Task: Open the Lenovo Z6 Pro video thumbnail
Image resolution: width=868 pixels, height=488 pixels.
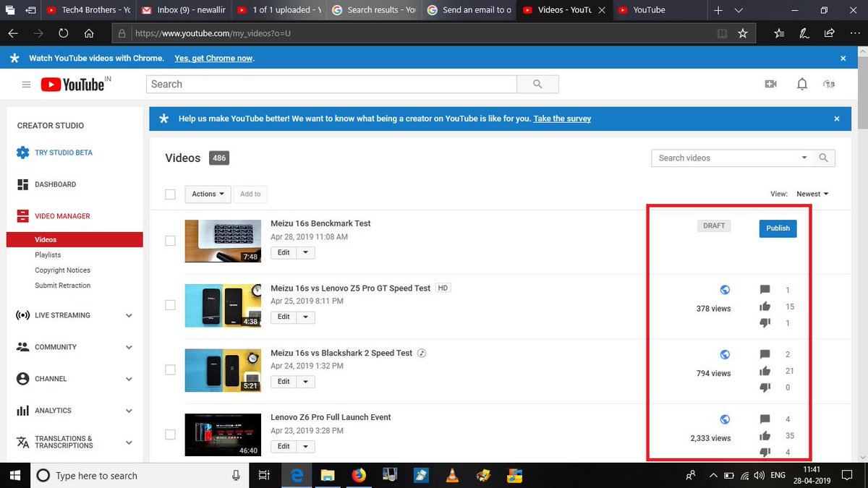Action: 223,435
